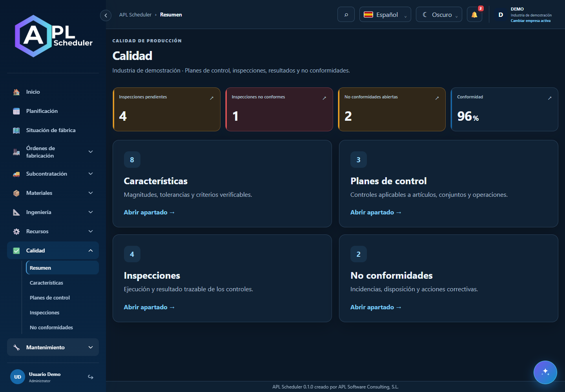The height and width of the screenshot is (392, 565).
Task: Open the Oscuro theme dropdown
Action: pyautogui.click(x=439, y=15)
